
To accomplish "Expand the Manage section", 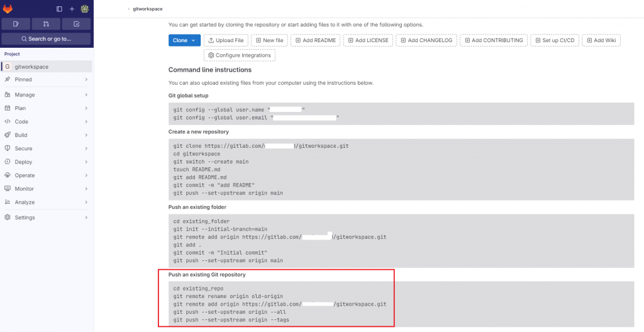I will point(46,94).
